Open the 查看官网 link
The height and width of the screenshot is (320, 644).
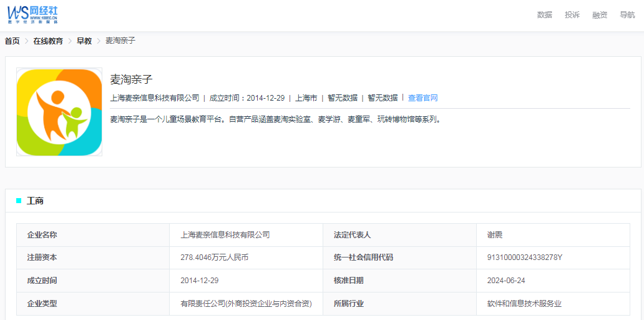(x=423, y=98)
